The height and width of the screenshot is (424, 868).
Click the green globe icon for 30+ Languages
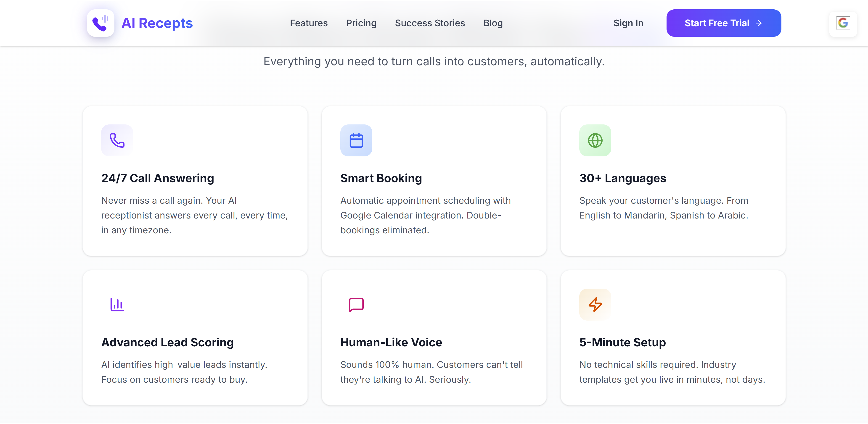click(x=595, y=140)
